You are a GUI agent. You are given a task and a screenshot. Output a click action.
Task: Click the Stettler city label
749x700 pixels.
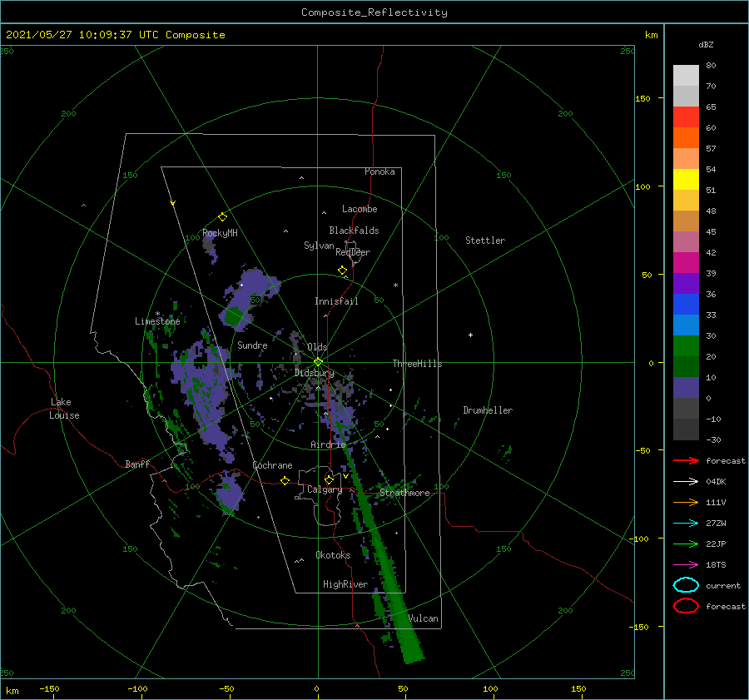485,241
